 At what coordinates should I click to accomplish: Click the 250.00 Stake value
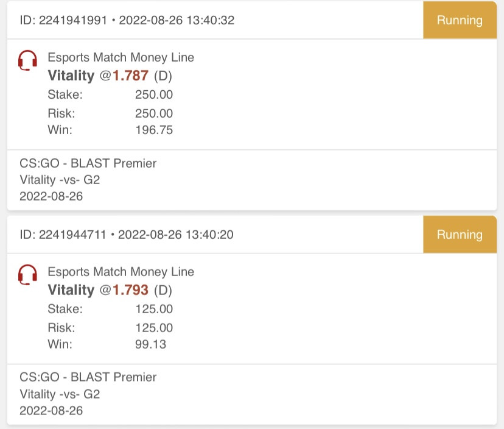pos(154,94)
